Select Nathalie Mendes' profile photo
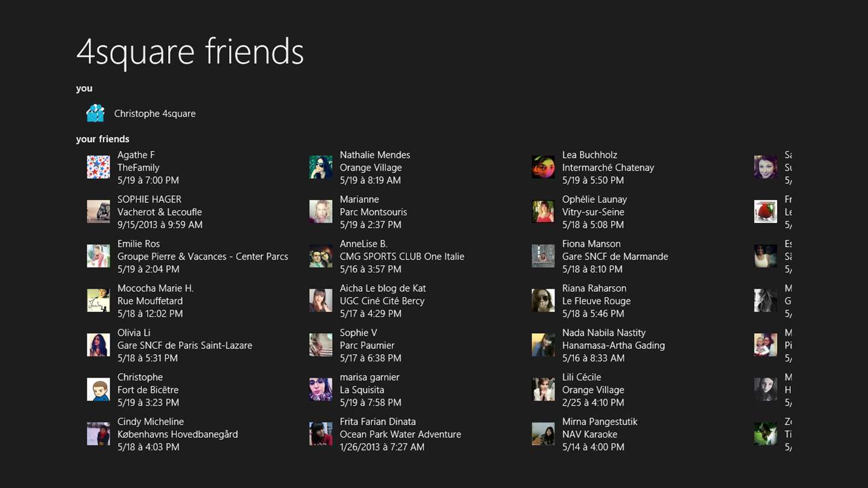868x488 pixels. tap(321, 167)
